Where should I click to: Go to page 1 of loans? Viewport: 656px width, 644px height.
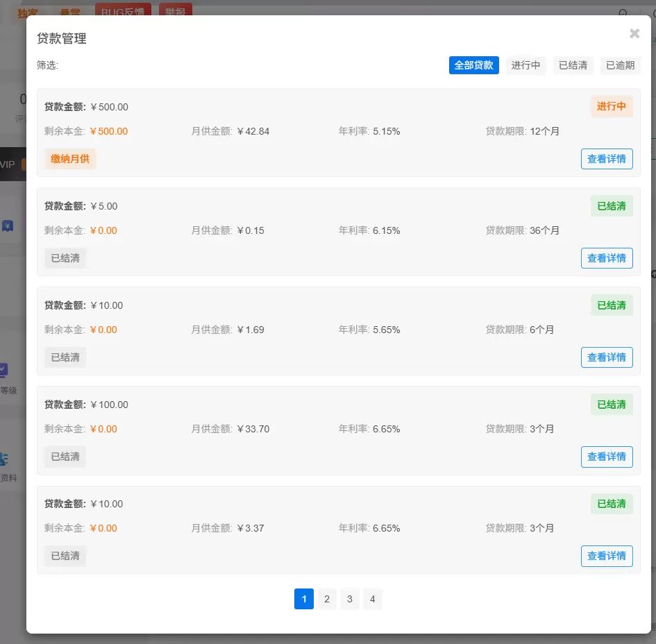pos(304,599)
